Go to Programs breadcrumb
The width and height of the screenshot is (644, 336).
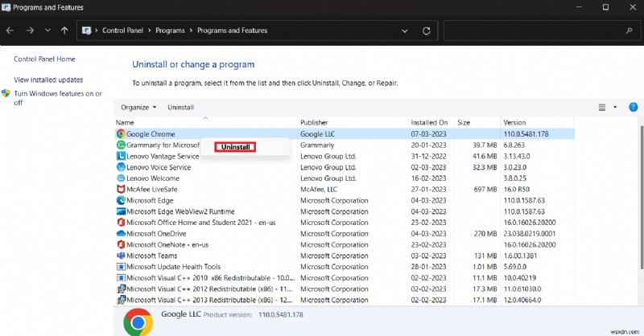(x=170, y=31)
